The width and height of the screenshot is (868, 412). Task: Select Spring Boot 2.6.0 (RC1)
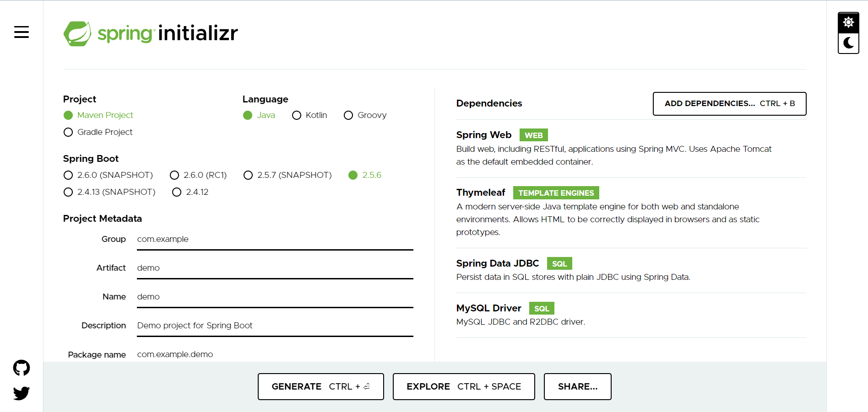pyautogui.click(x=198, y=175)
